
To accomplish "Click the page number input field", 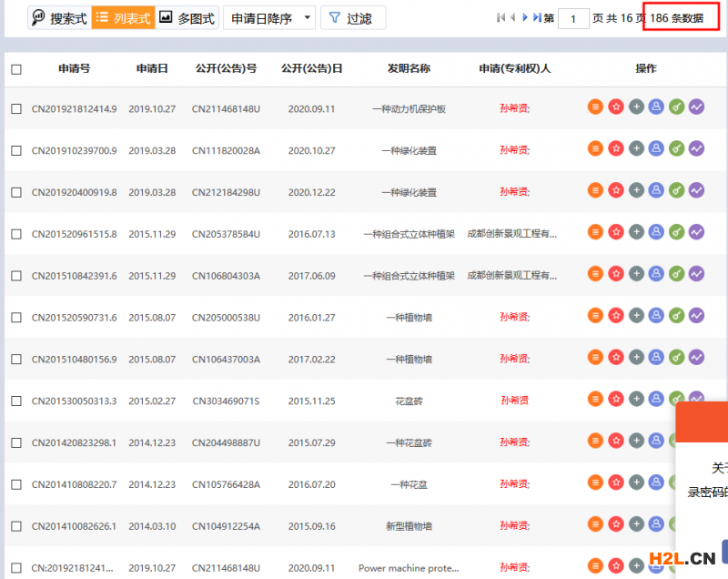I will pos(573,18).
